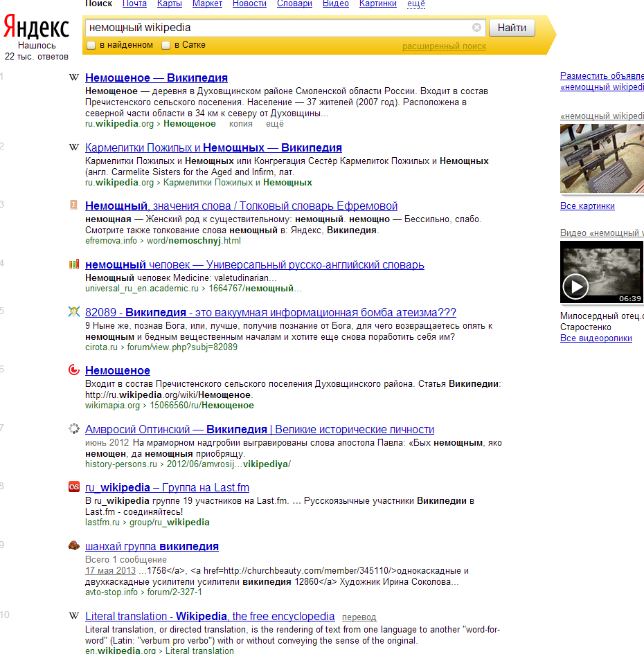The width and height of the screenshot is (644, 654).
Task: Switch to the Маркет tab
Action: [x=207, y=3]
